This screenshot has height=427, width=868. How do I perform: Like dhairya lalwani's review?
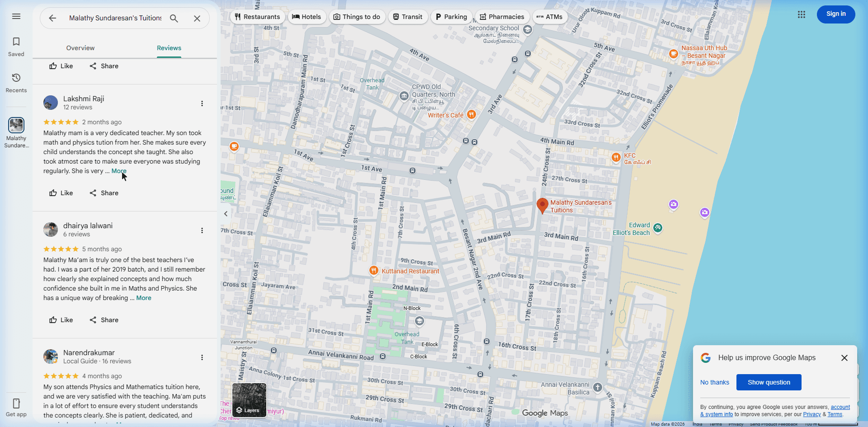click(x=61, y=320)
